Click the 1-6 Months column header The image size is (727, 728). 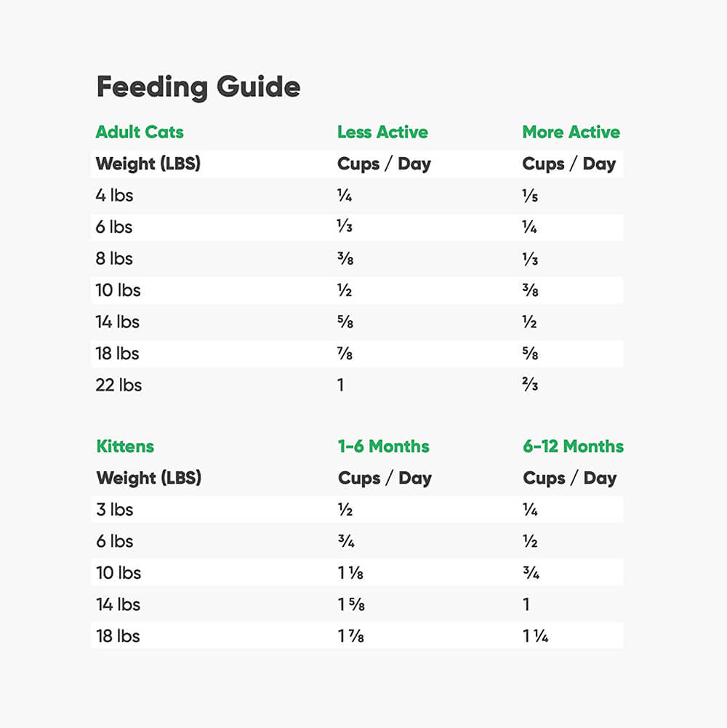point(383,447)
